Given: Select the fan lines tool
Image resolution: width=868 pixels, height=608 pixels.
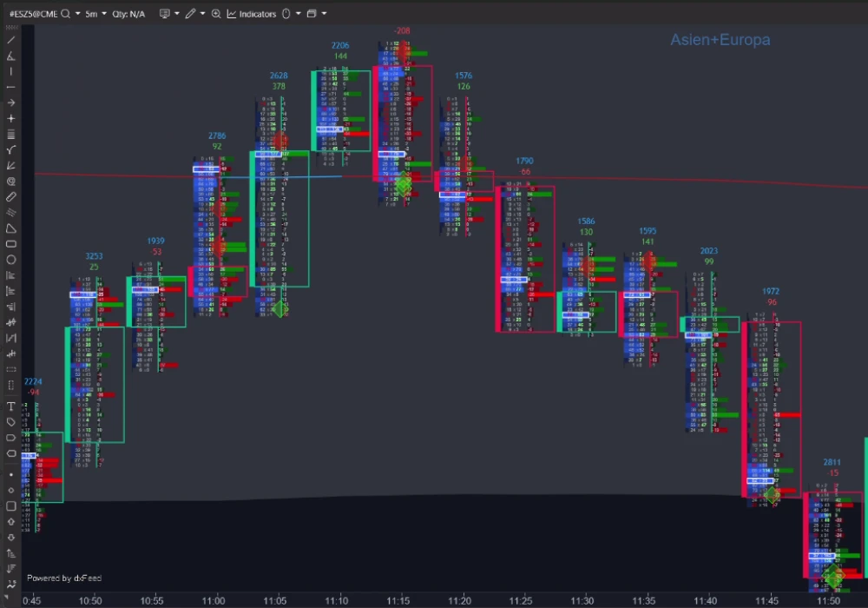Looking at the screenshot, I should click(x=10, y=166).
